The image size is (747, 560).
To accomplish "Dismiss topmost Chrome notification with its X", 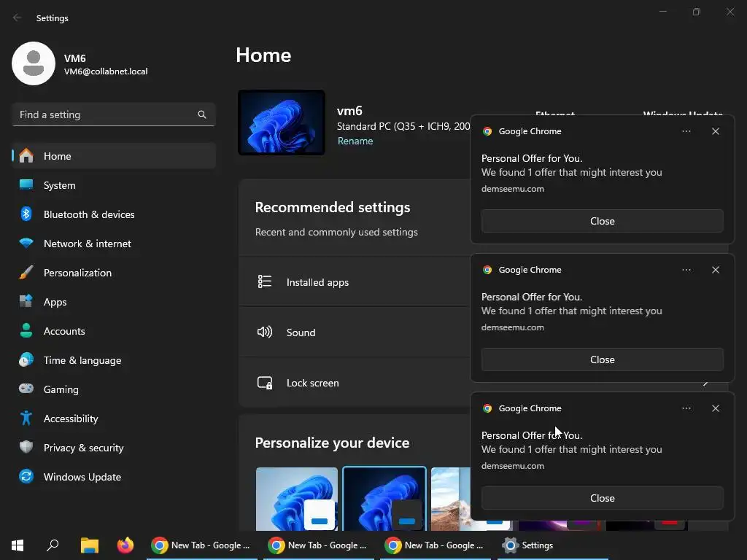I will tap(716, 131).
